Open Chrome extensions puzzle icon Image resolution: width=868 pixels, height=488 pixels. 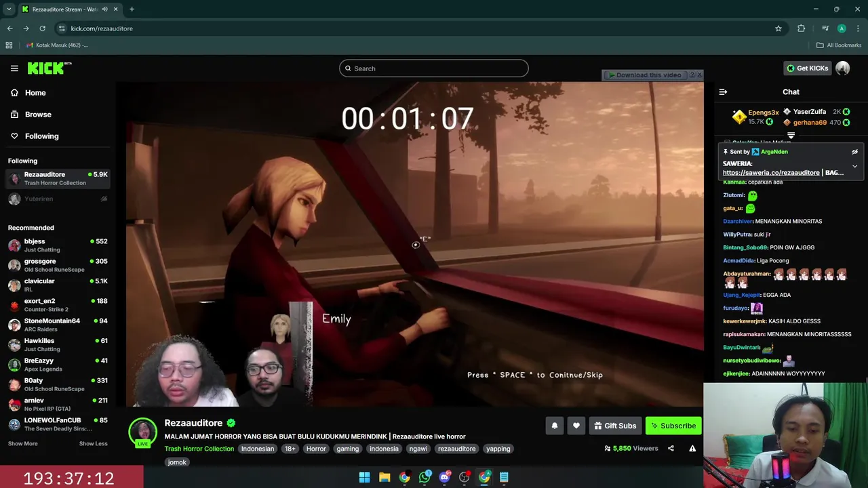click(802, 28)
